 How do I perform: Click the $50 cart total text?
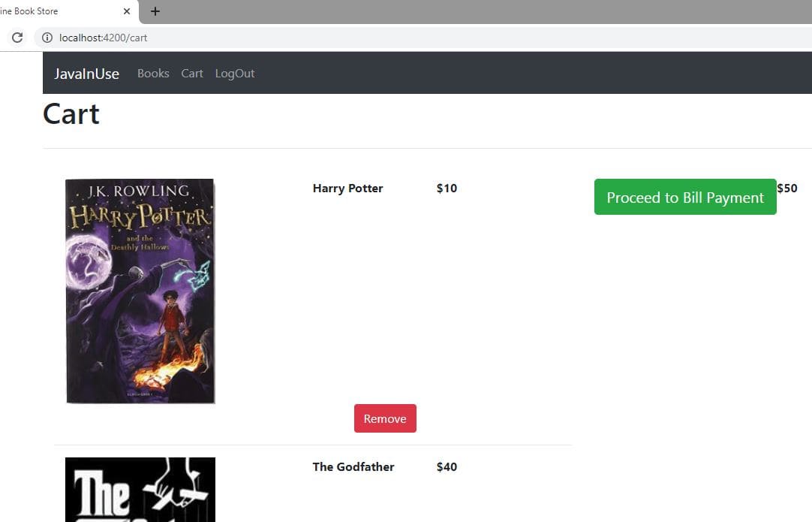787,189
